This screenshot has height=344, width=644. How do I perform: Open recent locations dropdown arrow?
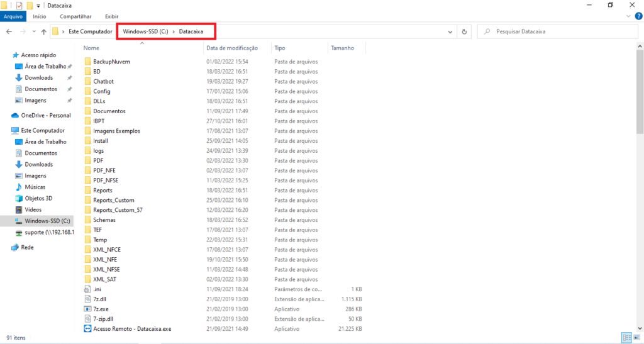[x=33, y=31]
